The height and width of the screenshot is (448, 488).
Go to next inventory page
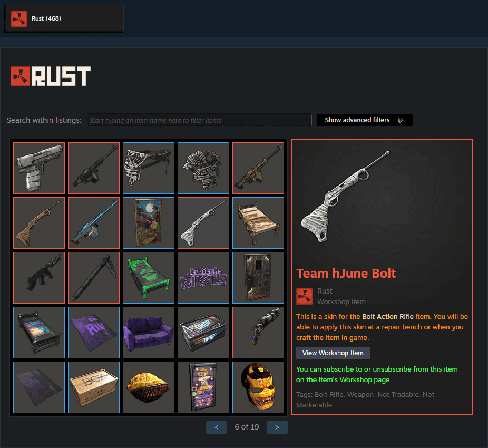277,427
